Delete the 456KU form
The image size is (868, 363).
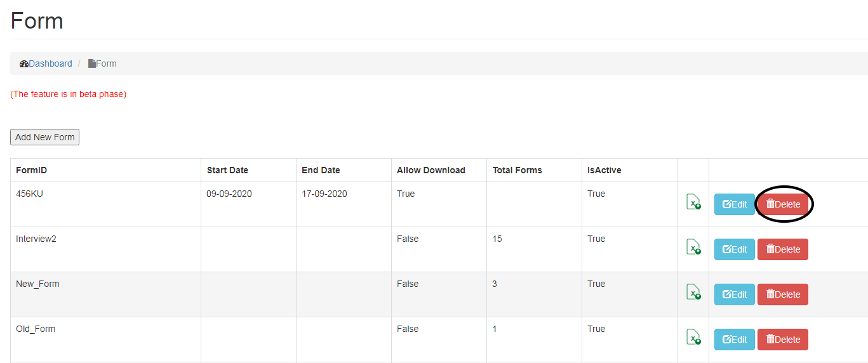coord(783,204)
